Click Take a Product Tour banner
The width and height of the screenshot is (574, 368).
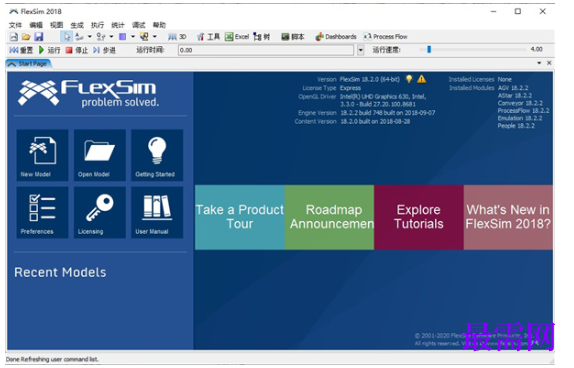coord(240,217)
